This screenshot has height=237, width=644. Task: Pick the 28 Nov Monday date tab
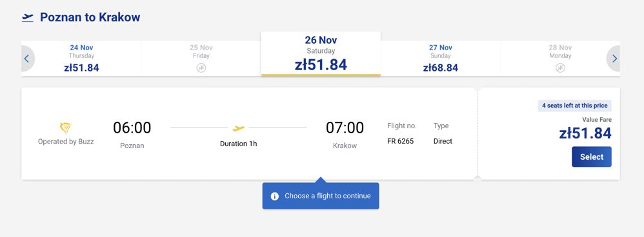pos(554,59)
